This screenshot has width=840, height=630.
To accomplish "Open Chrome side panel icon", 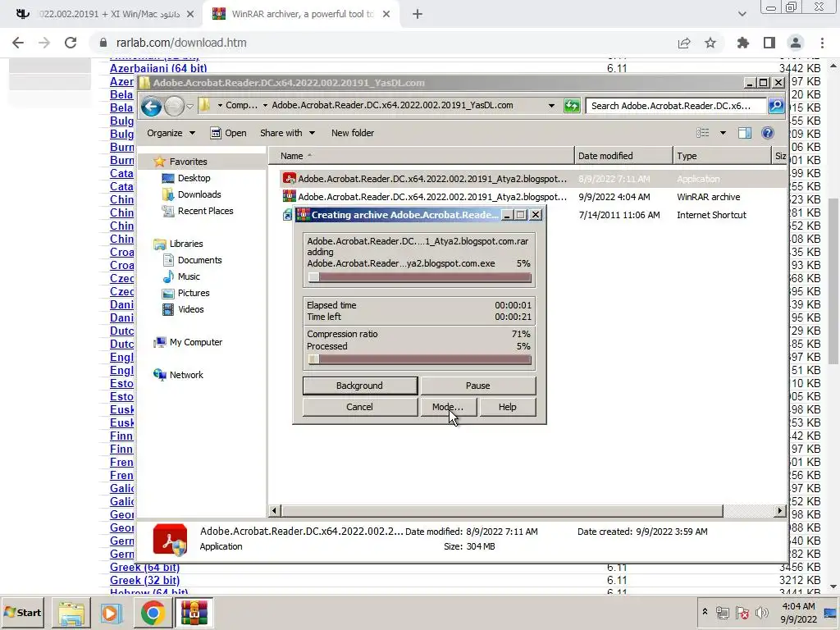I will (769, 43).
